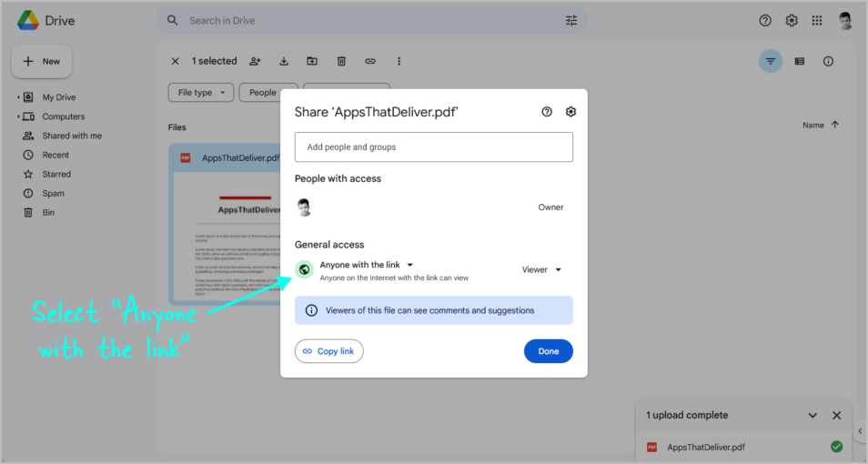Image resolution: width=868 pixels, height=464 pixels.
Task: Expand the side panel arrow
Action: click(860, 430)
